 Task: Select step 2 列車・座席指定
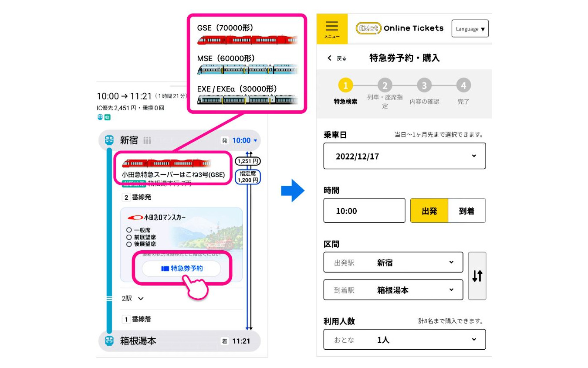coord(385,93)
